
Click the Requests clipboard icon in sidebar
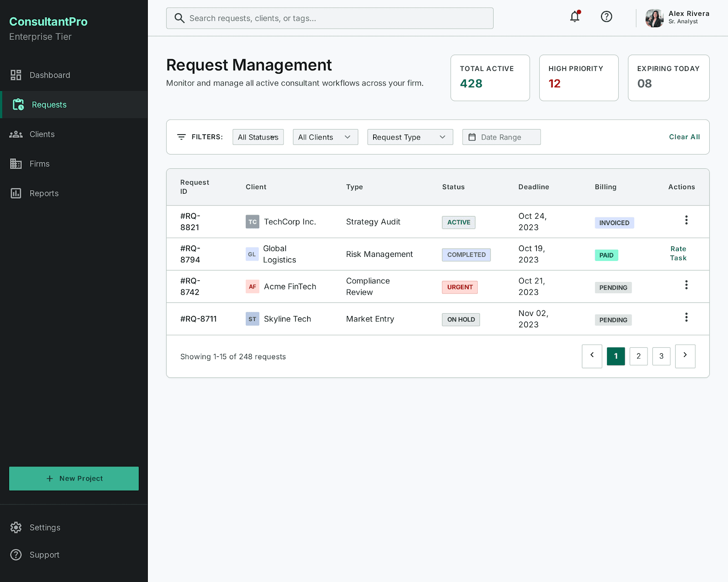(18, 105)
